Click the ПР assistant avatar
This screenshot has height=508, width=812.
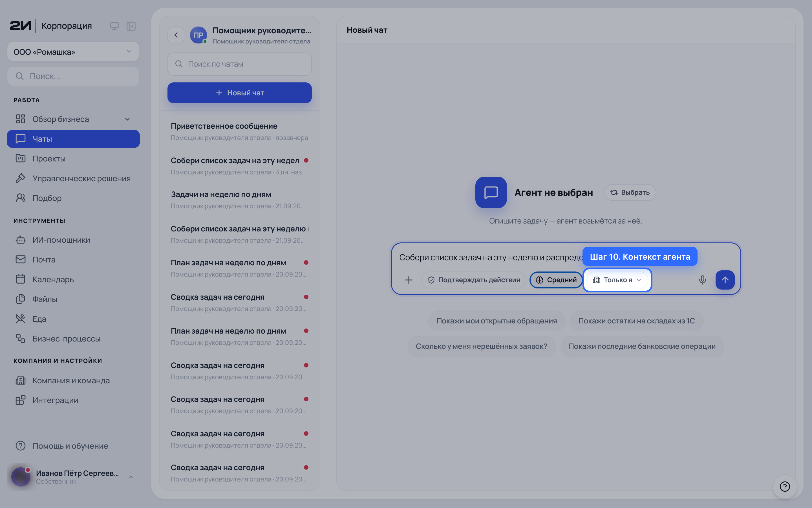click(198, 35)
